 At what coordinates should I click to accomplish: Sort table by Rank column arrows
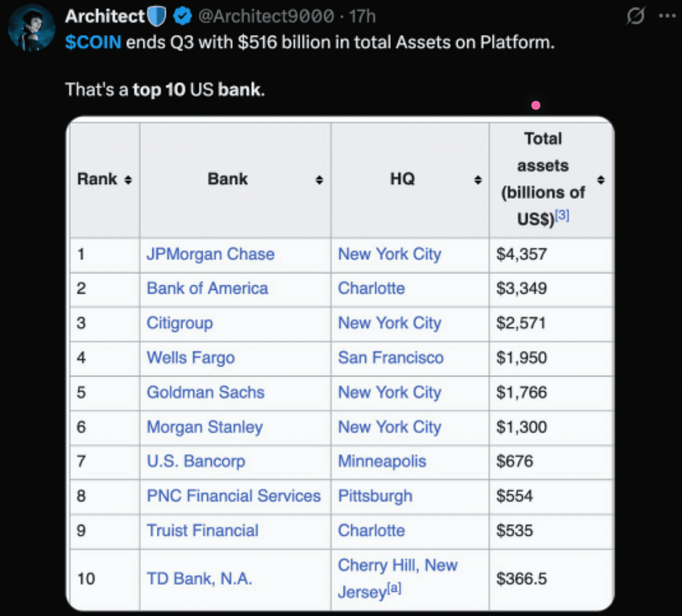tap(128, 180)
